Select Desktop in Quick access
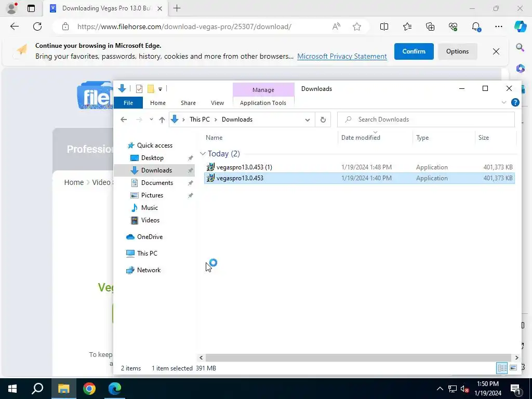The height and width of the screenshot is (399, 532). (x=152, y=158)
